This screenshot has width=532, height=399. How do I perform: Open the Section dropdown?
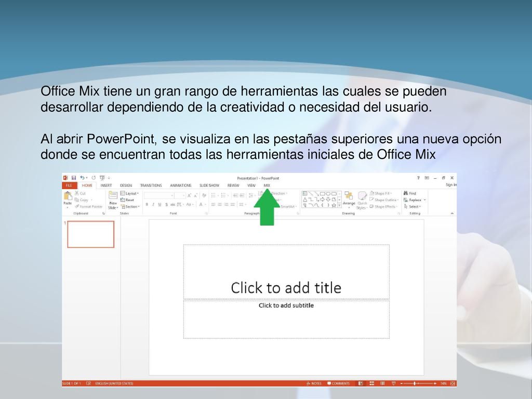(130, 207)
